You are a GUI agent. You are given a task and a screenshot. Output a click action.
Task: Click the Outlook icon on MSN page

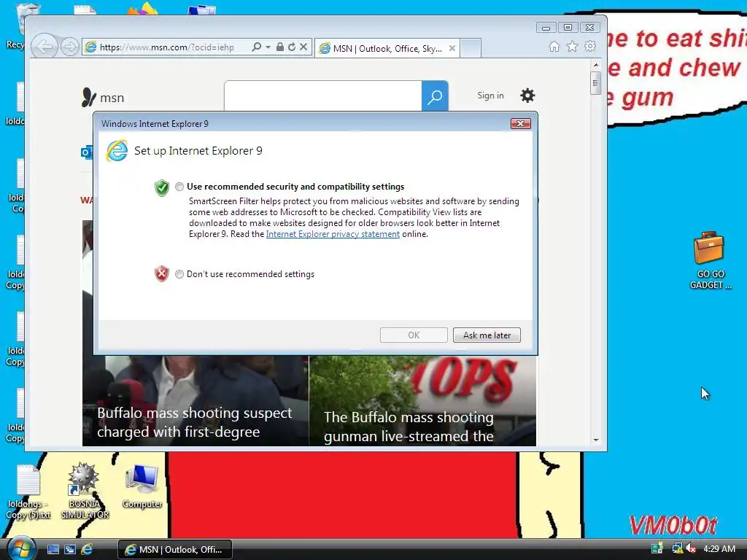(x=87, y=152)
